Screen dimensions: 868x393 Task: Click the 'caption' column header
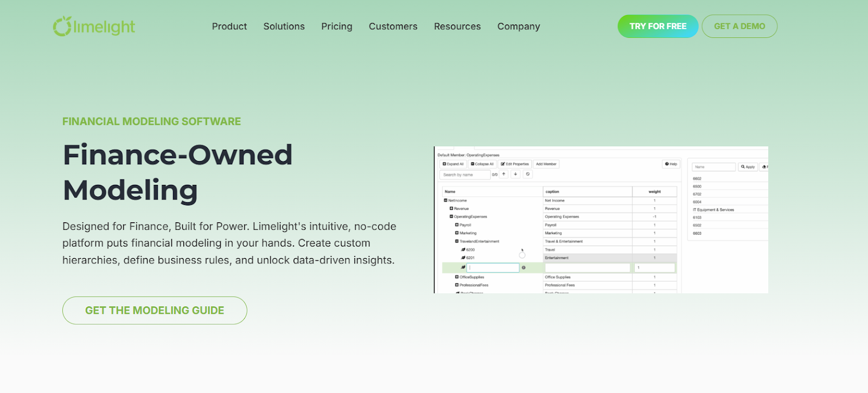[588, 191]
